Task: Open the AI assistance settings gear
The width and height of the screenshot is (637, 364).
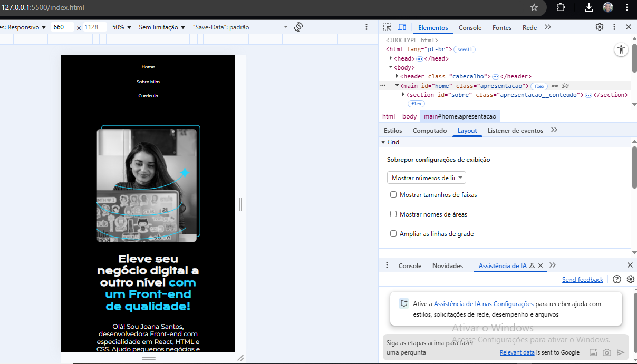Action: click(x=631, y=279)
